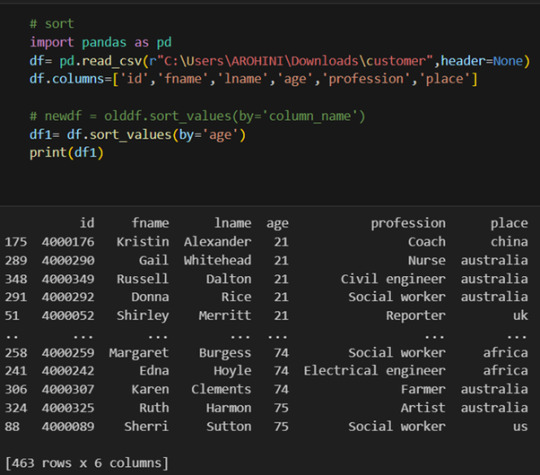
Task: Click profession 'Artist'
Action: tap(424, 408)
